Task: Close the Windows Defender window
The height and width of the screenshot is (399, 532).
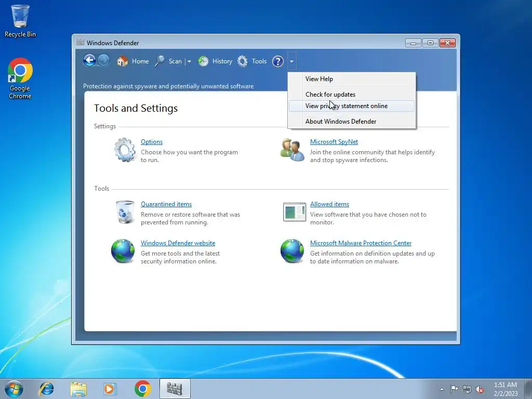Action: pos(447,43)
